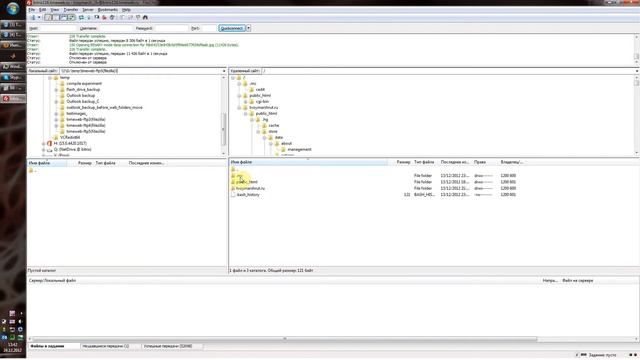Select compile experiment folder in local tree
This screenshot has width=640, height=360.
pyautogui.click(x=84, y=84)
